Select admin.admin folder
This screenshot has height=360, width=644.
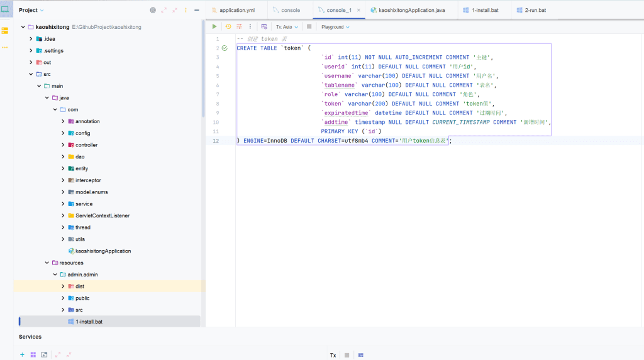point(82,275)
